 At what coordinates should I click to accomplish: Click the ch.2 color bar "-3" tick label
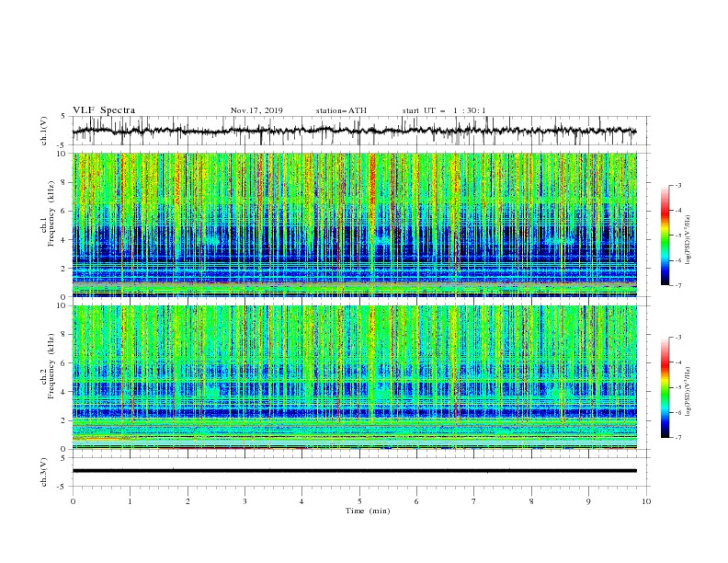pyautogui.click(x=678, y=338)
